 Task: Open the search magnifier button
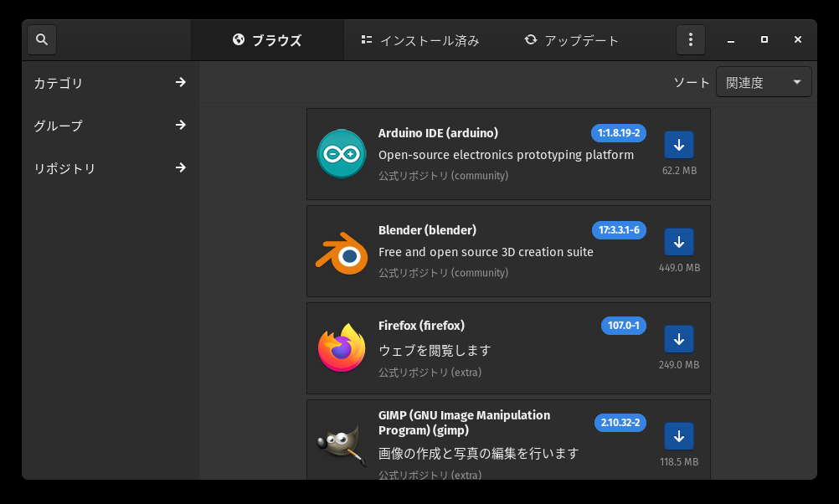tap(42, 39)
